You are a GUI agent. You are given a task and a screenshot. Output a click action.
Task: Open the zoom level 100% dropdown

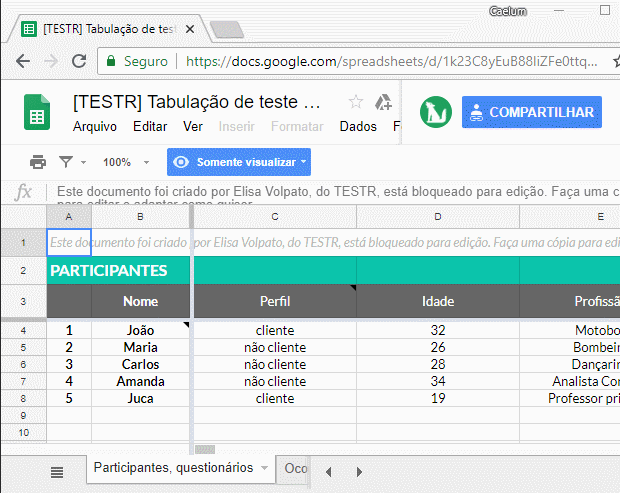pos(125,162)
